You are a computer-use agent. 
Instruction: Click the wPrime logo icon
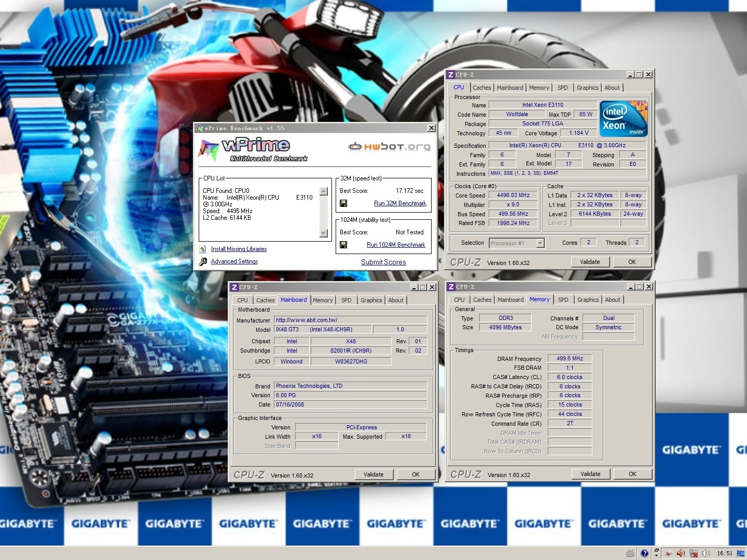click(x=209, y=149)
